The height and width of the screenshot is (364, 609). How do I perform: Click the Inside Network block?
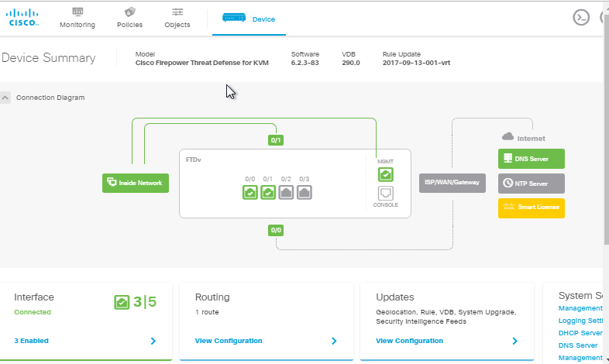pyautogui.click(x=136, y=183)
